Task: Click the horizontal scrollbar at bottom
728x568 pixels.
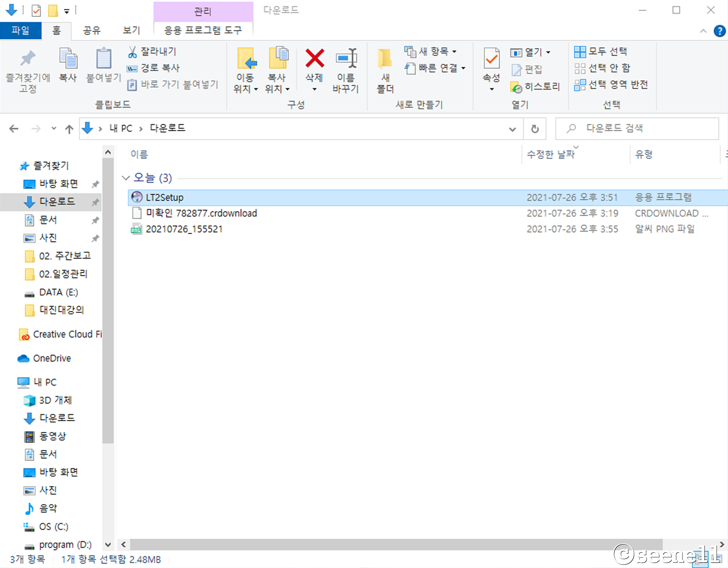Action: [396, 544]
